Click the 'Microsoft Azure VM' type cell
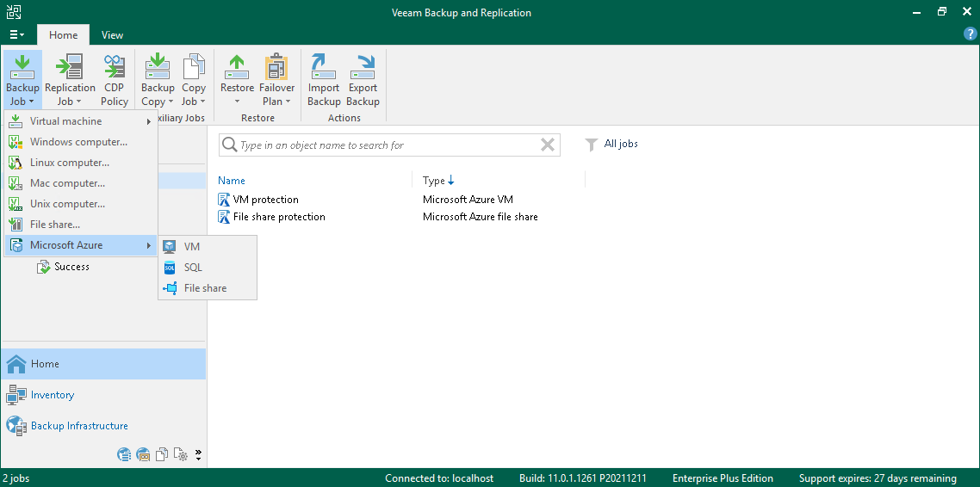 pyautogui.click(x=468, y=200)
